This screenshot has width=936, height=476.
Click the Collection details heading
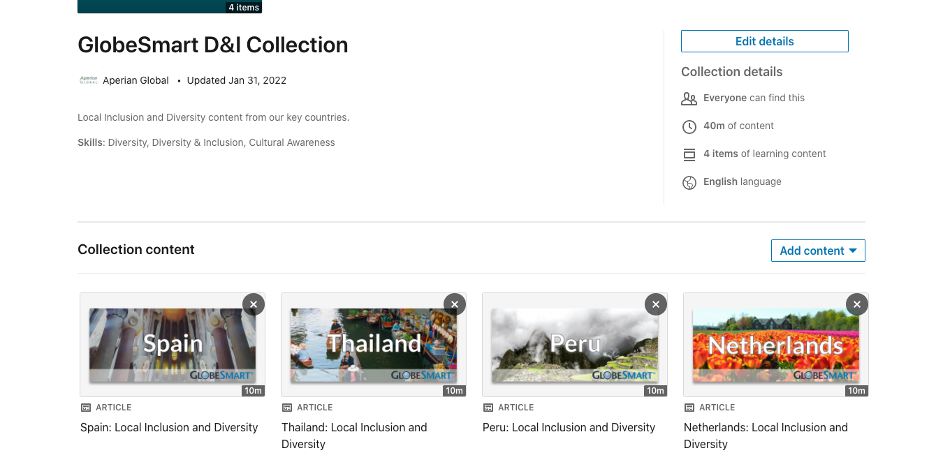(x=732, y=72)
